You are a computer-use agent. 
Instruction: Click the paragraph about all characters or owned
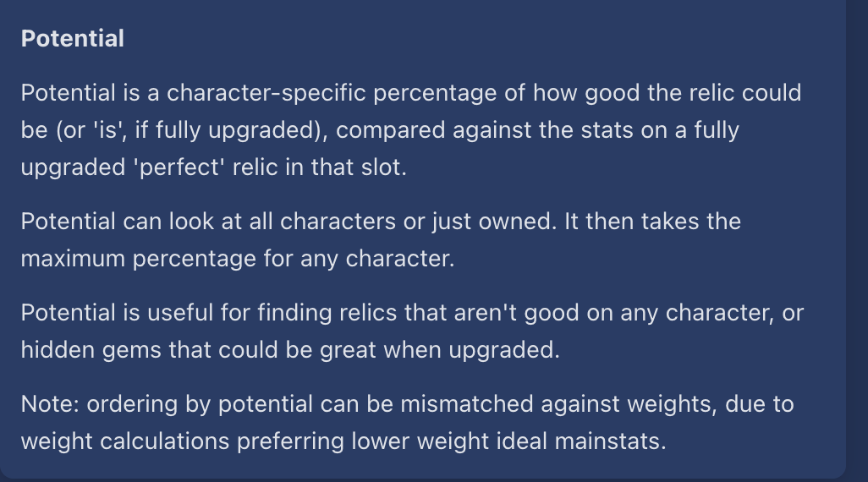coord(381,239)
